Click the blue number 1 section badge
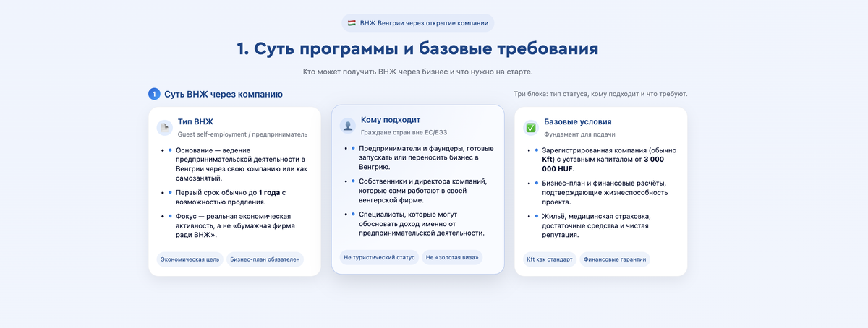The width and height of the screenshot is (868, 328). [x=154, y=94]
